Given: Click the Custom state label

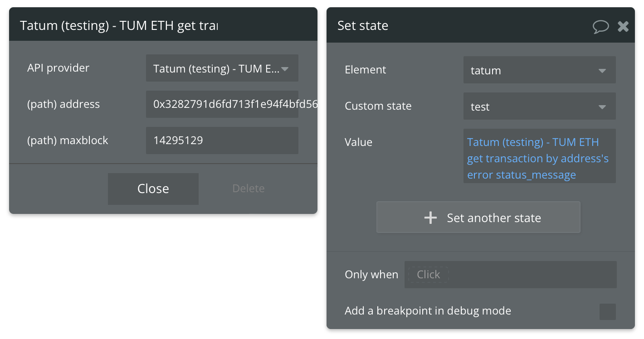Looking at the screenshot, I should (x=378, y=106).
